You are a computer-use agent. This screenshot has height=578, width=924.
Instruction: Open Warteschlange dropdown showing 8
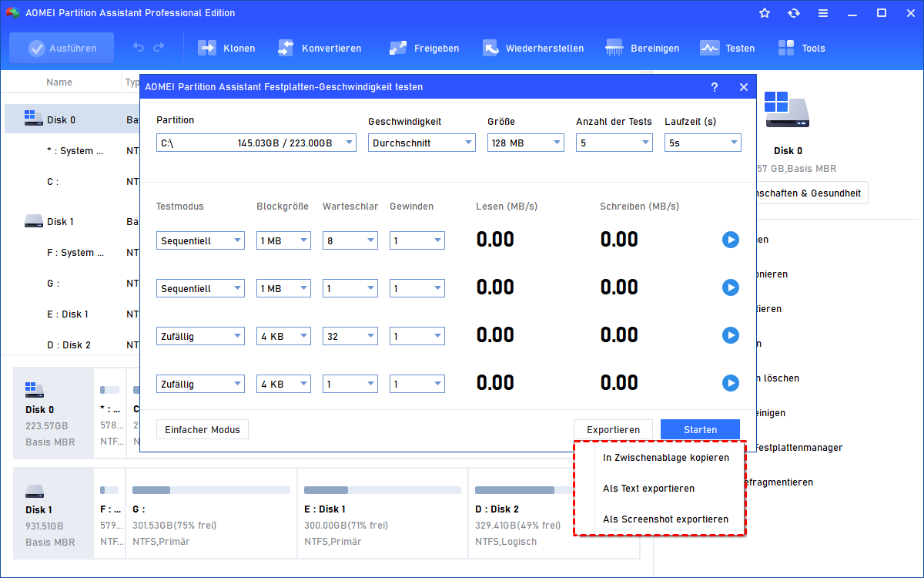350,240
